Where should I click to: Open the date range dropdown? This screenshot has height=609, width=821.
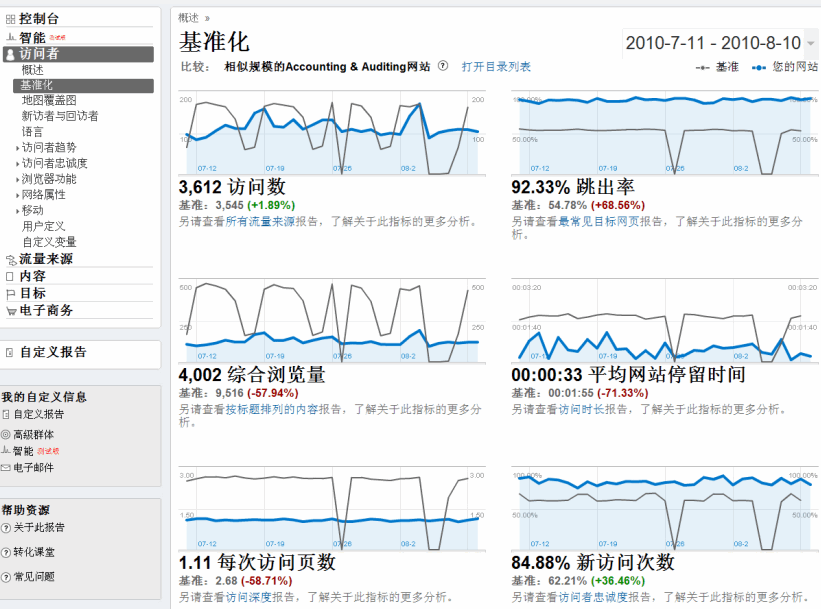[x=810, y=43]
